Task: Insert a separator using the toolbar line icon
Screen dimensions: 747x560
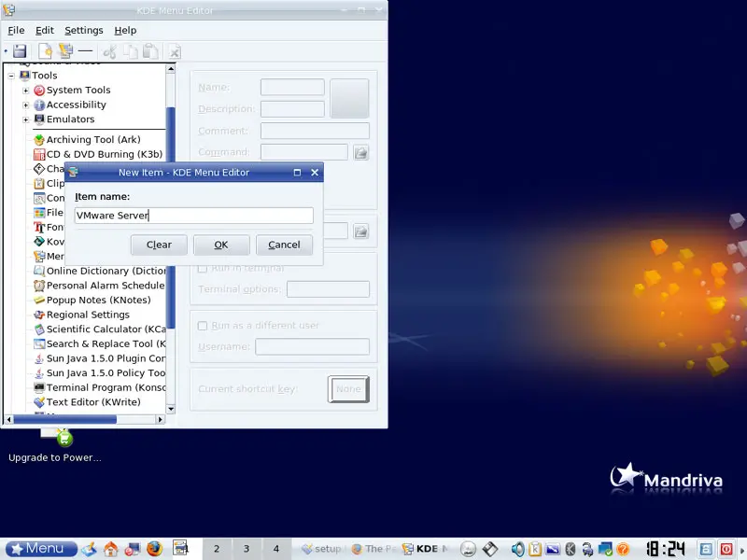Action: [x=86, y=51]
